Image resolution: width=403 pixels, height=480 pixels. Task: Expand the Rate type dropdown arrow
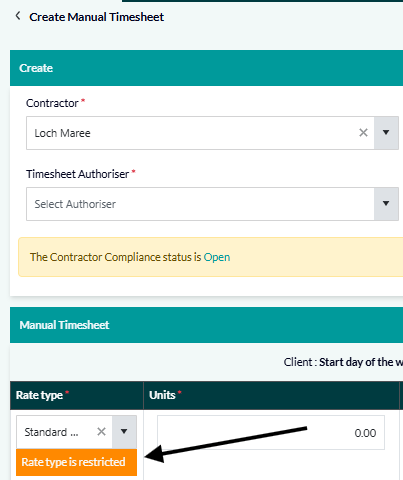pos(124,432)
